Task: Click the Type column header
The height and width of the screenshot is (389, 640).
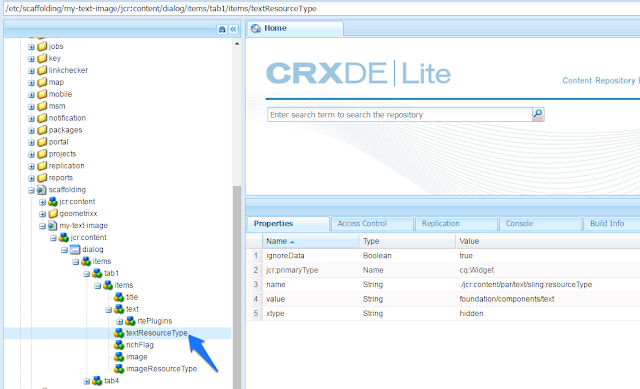Action: (407, 241)
